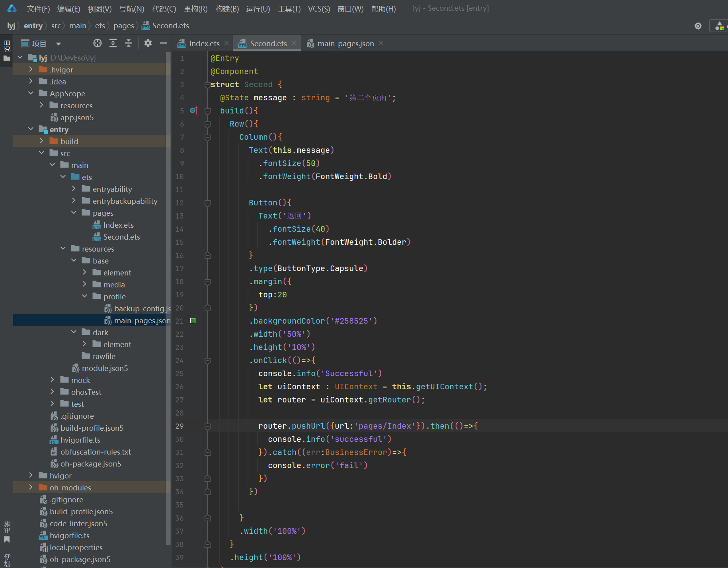Select hvigorfile.ts under entry module
This screenshot has height=568, width=728.
(x=80, y=440)
